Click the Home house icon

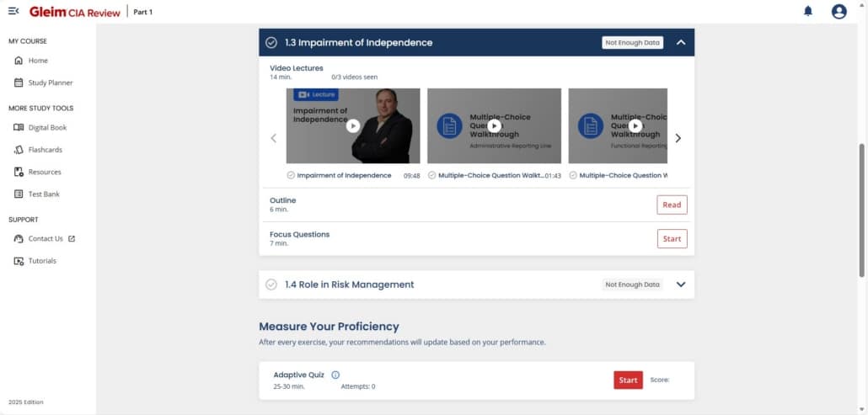point(19,61)
